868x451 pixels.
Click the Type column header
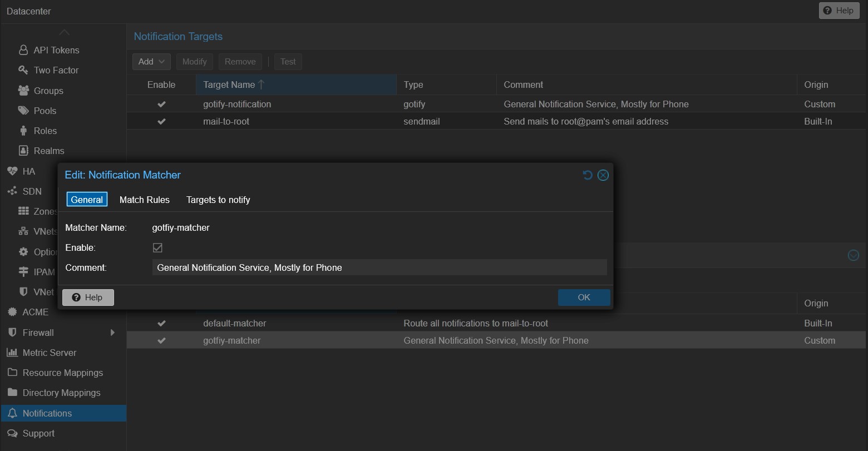coord(446,85)
